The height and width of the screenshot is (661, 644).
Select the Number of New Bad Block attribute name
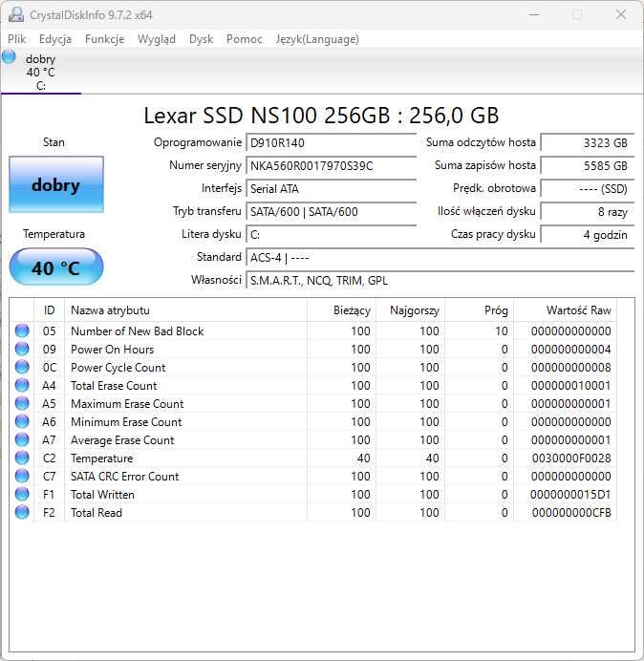[x=137, y=330]
